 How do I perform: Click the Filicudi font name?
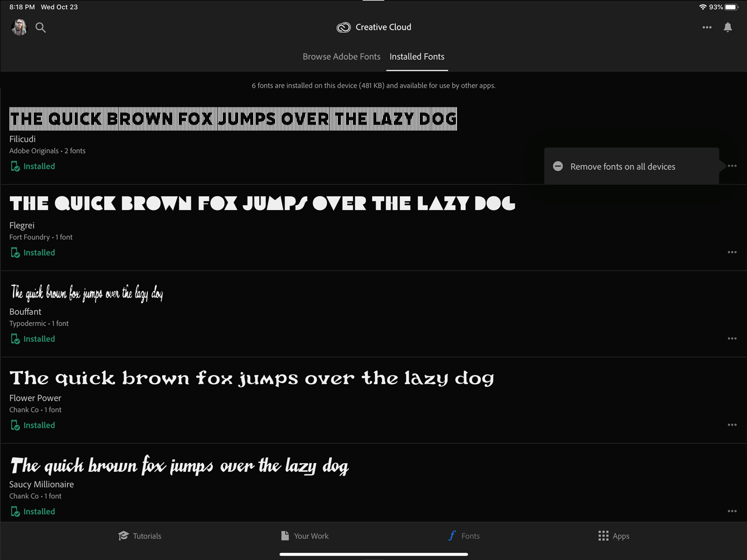[x=23, y=139]
